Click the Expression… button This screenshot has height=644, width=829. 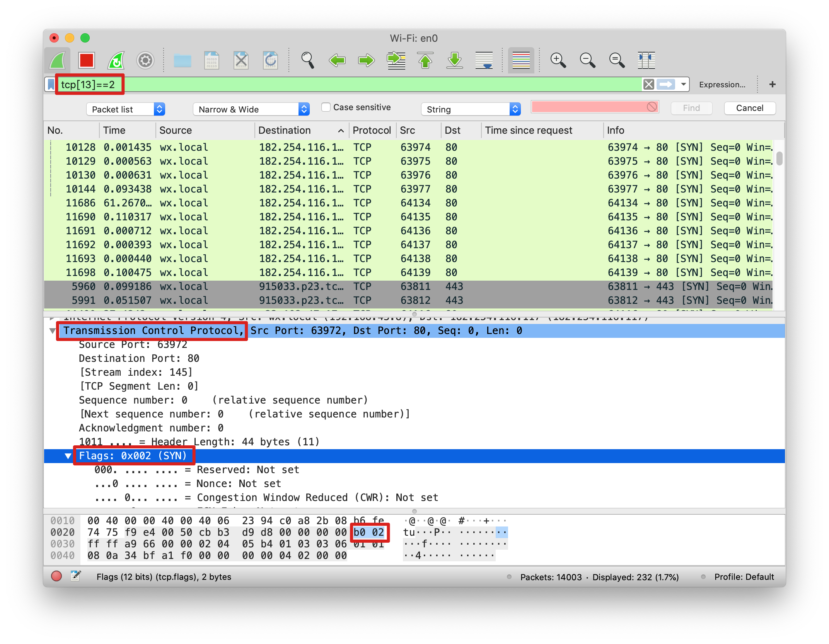[722, 85]
